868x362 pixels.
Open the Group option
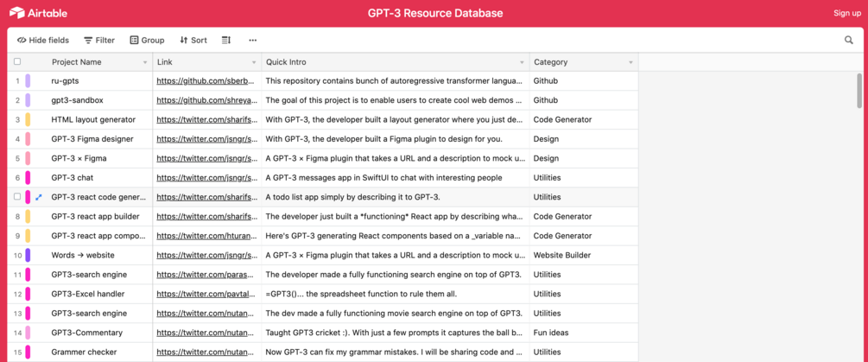point(147,40)
